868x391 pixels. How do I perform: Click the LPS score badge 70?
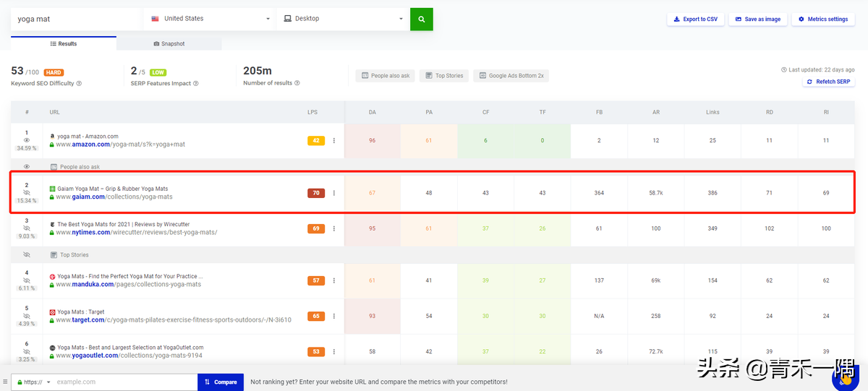click(316, 193)
